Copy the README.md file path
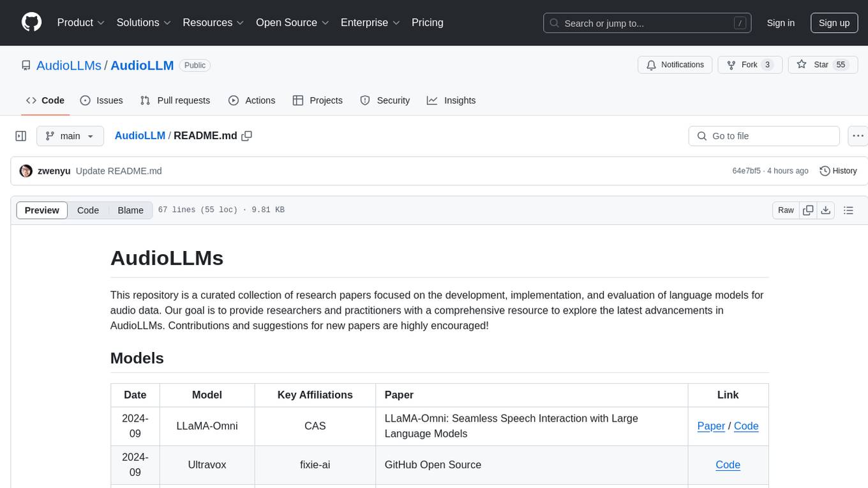 [x=247, y=136]
